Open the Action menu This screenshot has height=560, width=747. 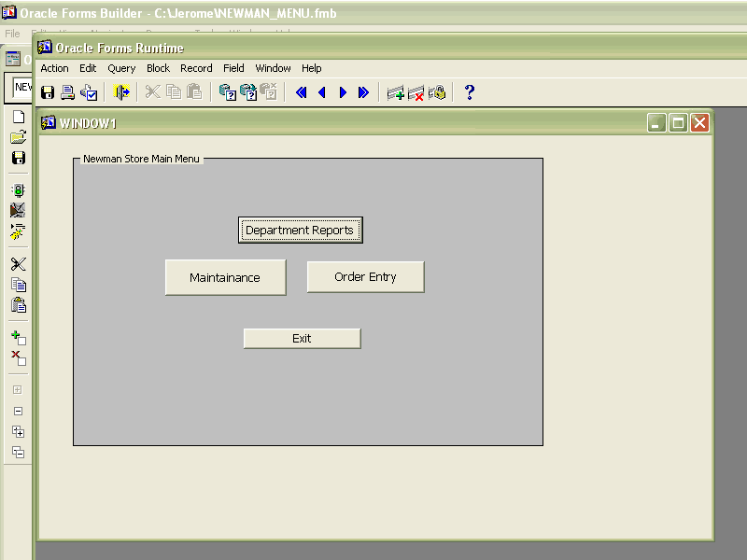[x=54, y=68]
